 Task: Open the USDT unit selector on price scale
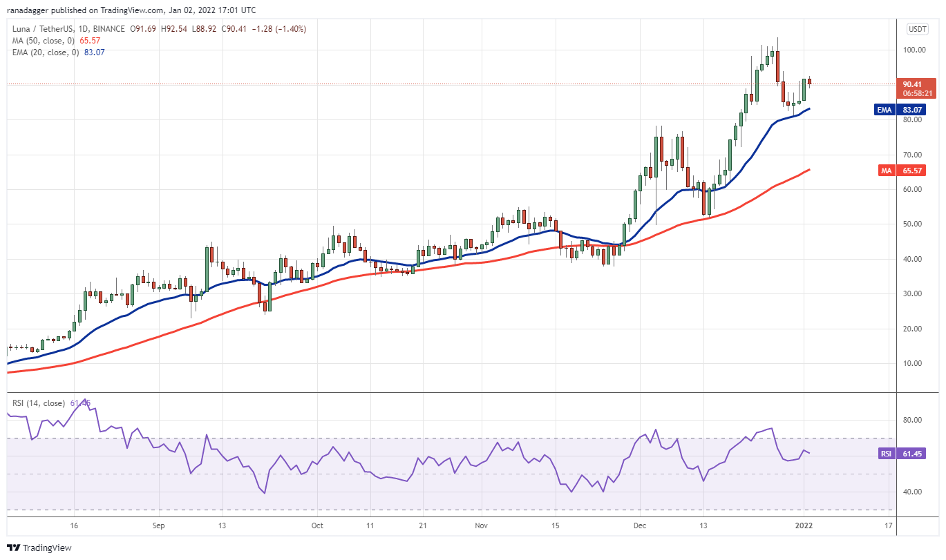pyautogui.click(x=919, y=28)
